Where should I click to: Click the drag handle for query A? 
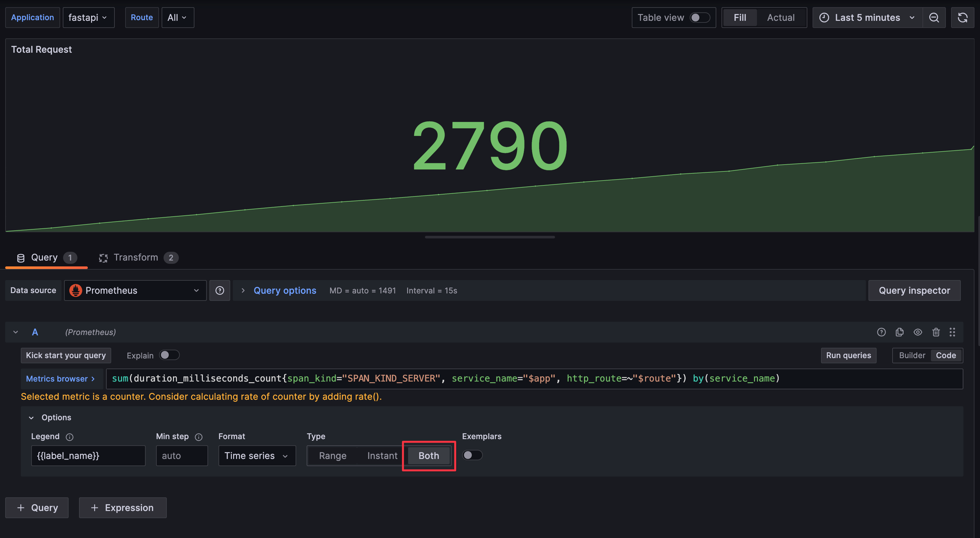[x=952, y=332]
